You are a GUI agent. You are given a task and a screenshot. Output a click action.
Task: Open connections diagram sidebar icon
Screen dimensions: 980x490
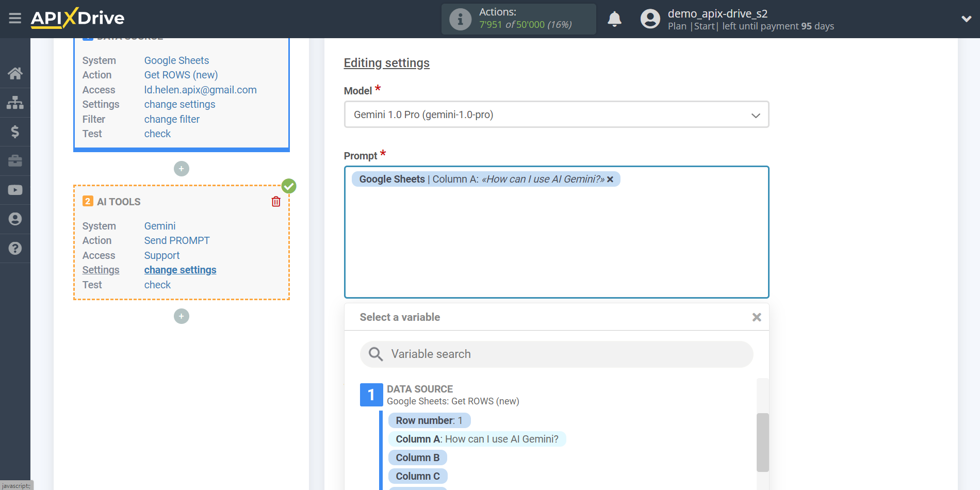[15, 103]
